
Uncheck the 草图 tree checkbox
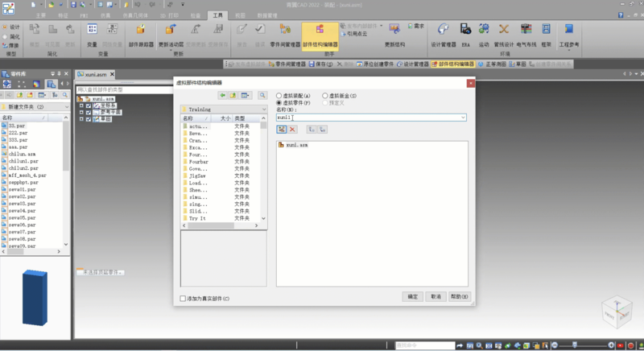[x=89, y=119]
